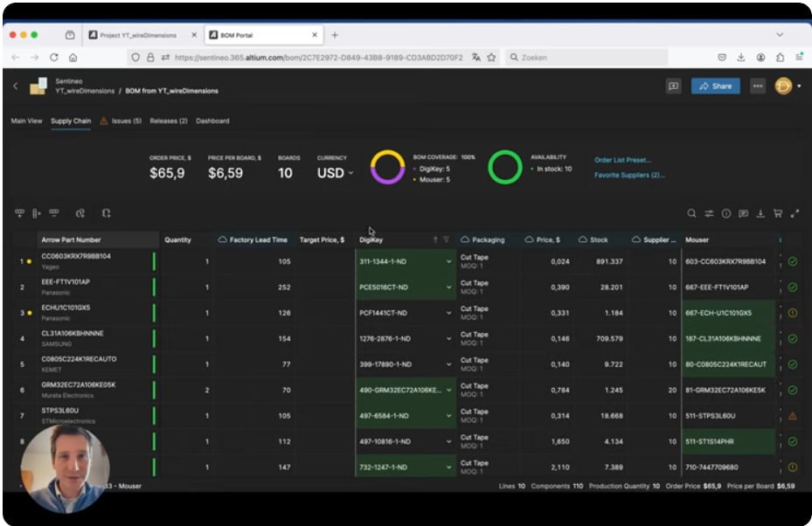The image size is (812, 526).
Task: Open browser downloads icon
Action: [741, 58]
